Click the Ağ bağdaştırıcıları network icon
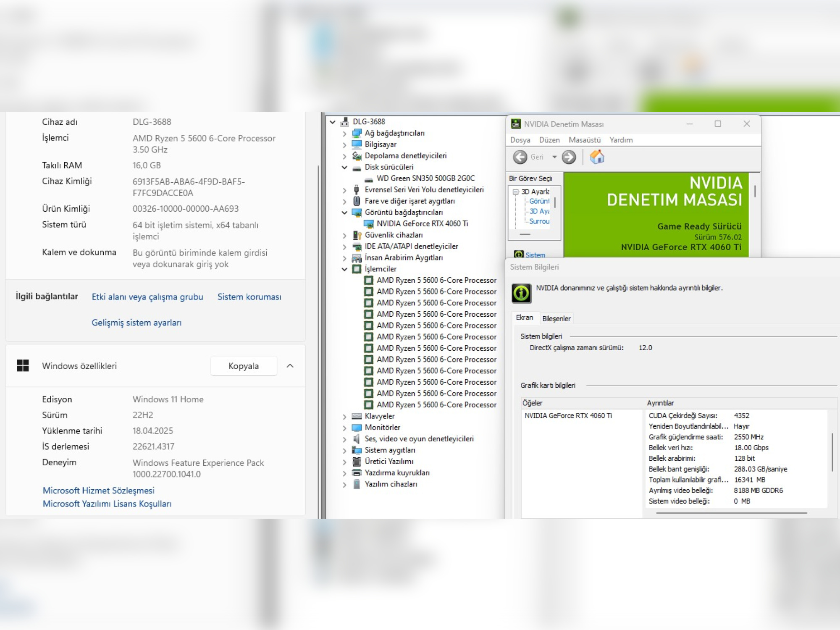Screen dimensions: 840x630 tap(357, 133)
